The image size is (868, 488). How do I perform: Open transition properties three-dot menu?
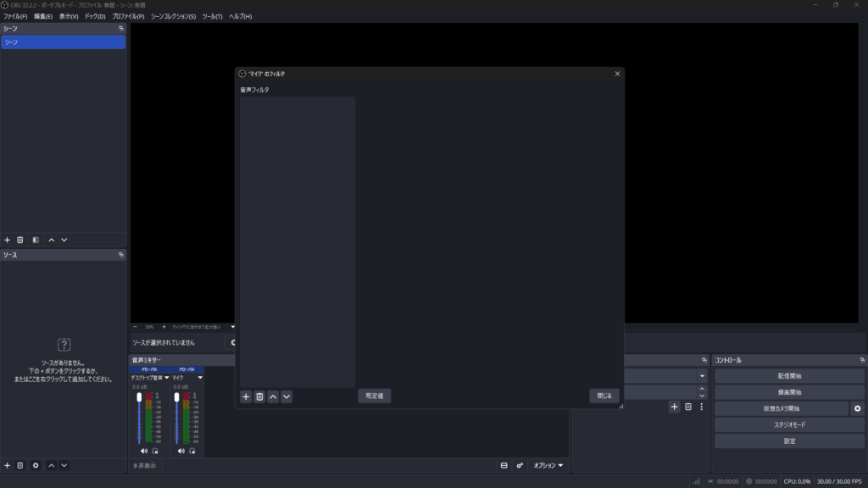(701, 408)
